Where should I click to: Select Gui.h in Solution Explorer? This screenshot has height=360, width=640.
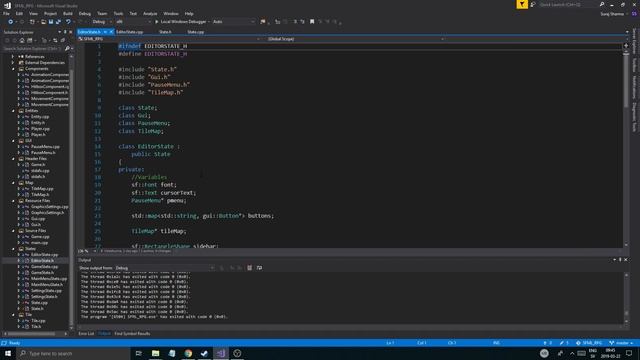[x=36, y=224]
